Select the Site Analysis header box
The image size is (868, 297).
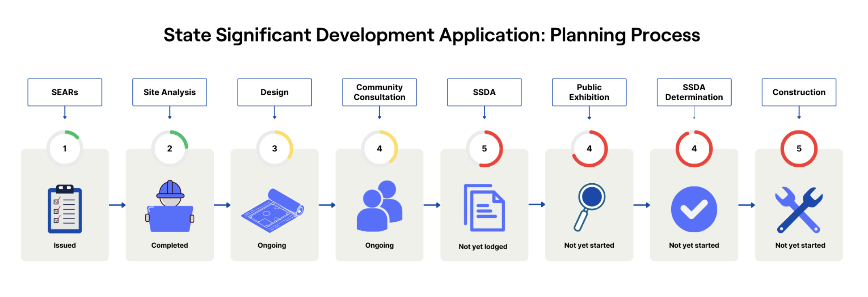point(170,92)
